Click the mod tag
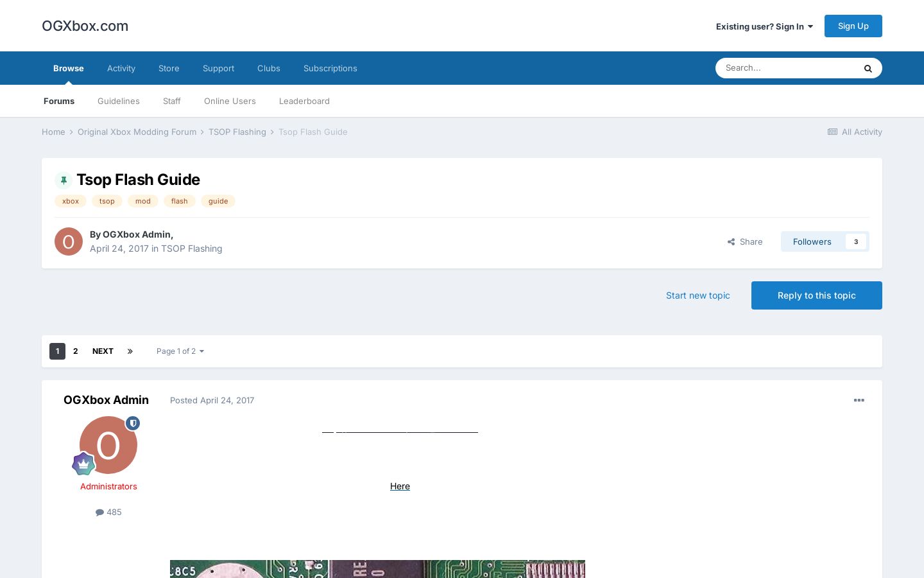This screenshot has height=578, width=924. [x=143, y=201]
